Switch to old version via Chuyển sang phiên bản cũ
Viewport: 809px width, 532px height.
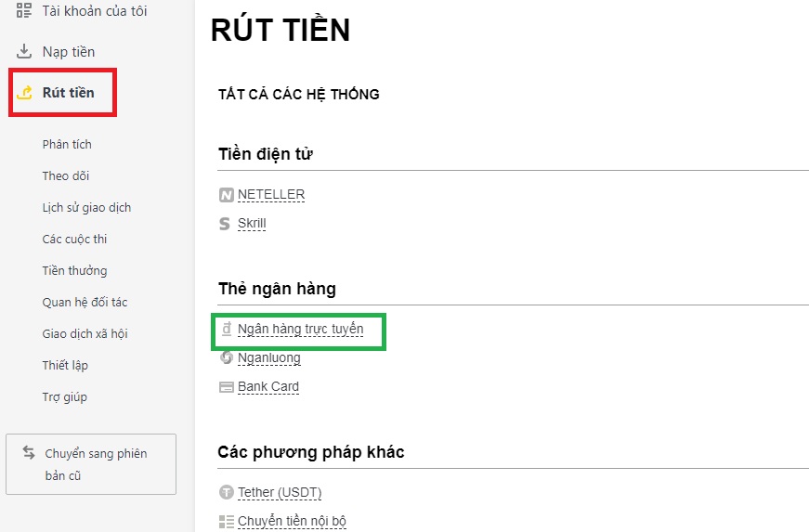coord(91,464)
